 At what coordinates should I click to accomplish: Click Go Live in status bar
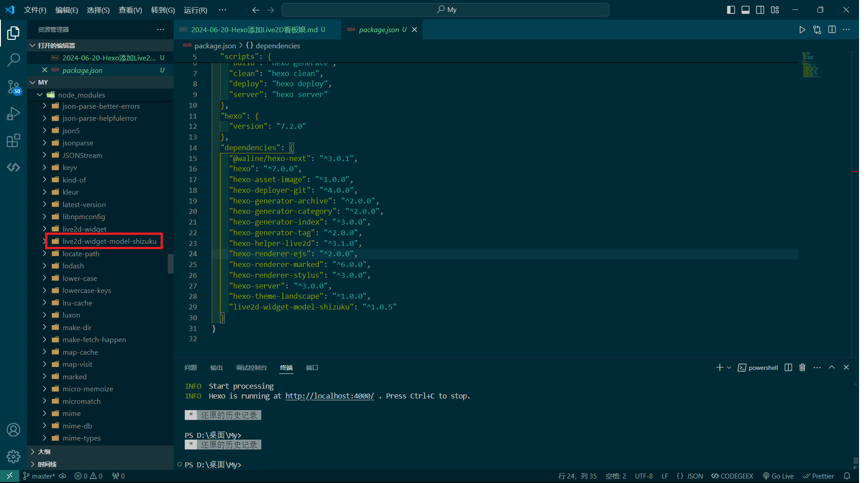pyautogui.click(x=778, y=476)
